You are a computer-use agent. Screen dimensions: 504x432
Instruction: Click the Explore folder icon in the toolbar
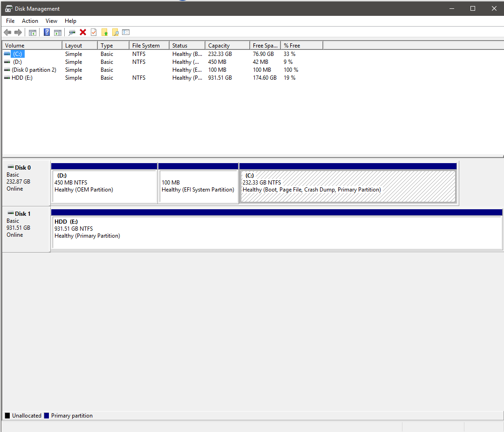[115, 32]
